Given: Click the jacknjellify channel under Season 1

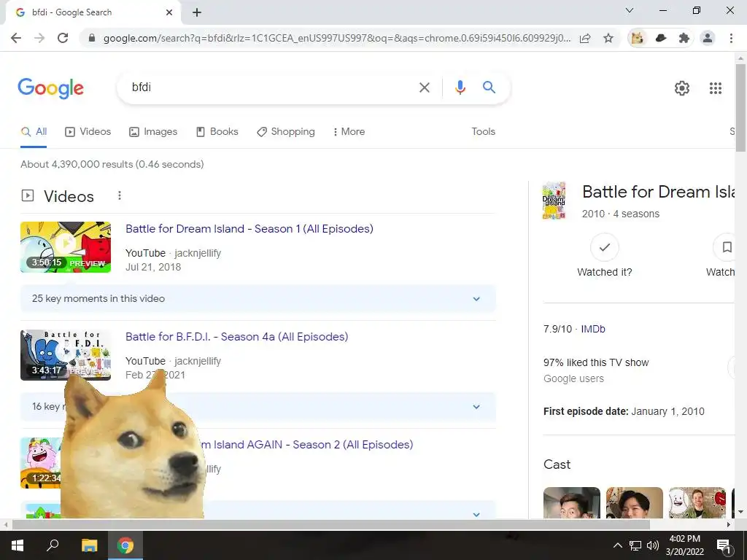Looking at the screenshot, I should 198,253.
